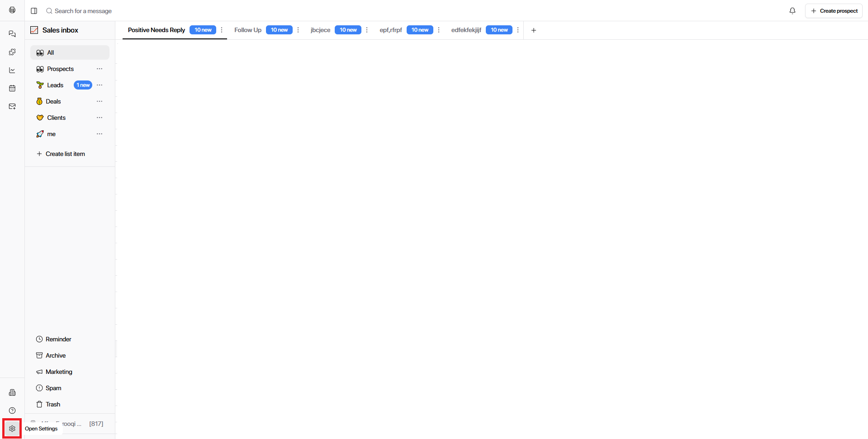Viewport: 868px width, 439px height.
Task: Click the Search for a message field
Action: 83,11
